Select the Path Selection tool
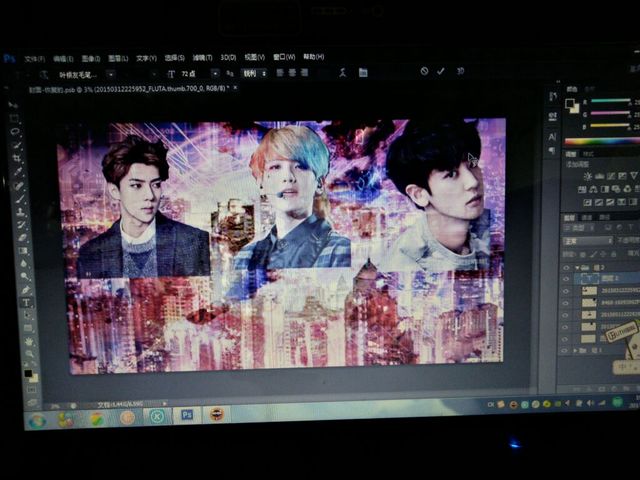Viewport: 640px width, 480px height. point(27,315)
